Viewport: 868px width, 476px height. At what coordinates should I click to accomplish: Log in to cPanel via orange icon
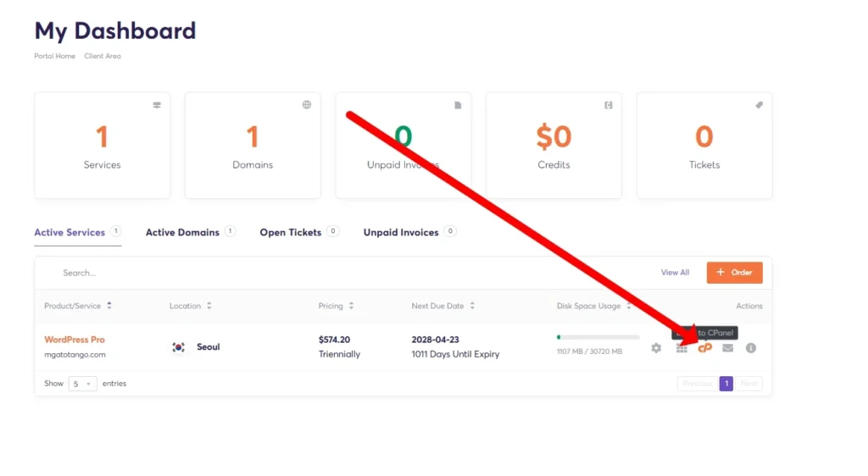(704, 348)
